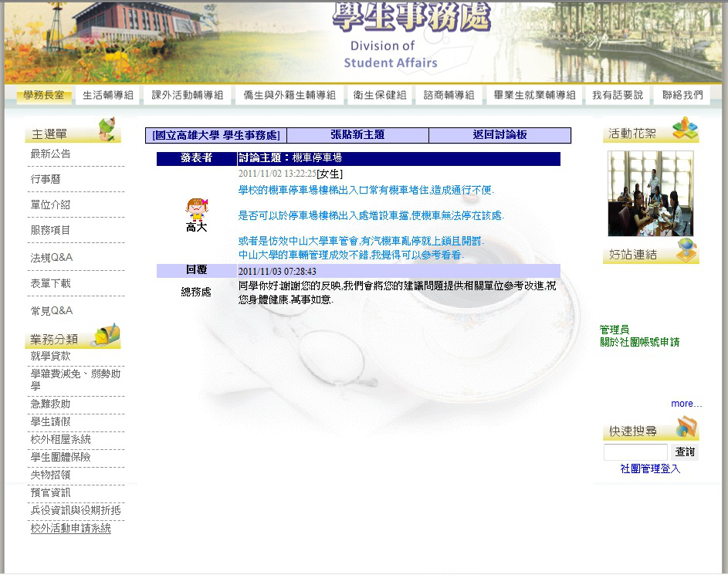Select 學生團體保險 link
This screenshot has width=728, height=575.
pos(60,457)
